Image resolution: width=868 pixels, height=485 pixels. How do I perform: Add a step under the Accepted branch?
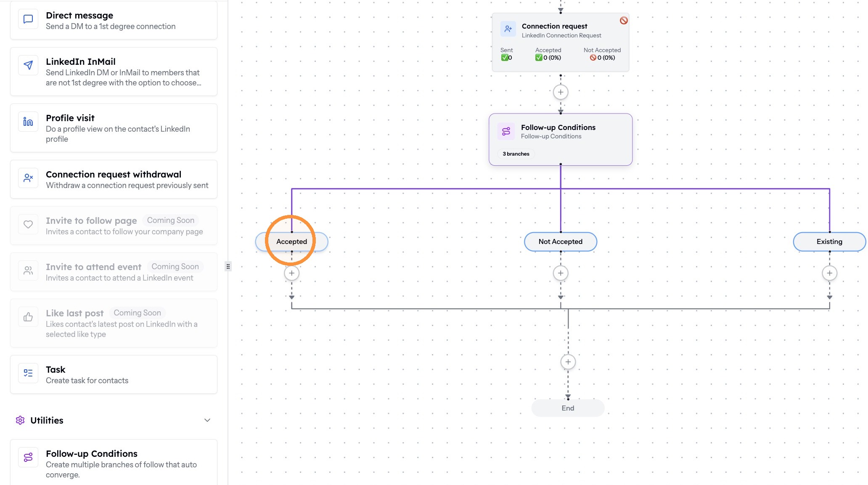291,273
